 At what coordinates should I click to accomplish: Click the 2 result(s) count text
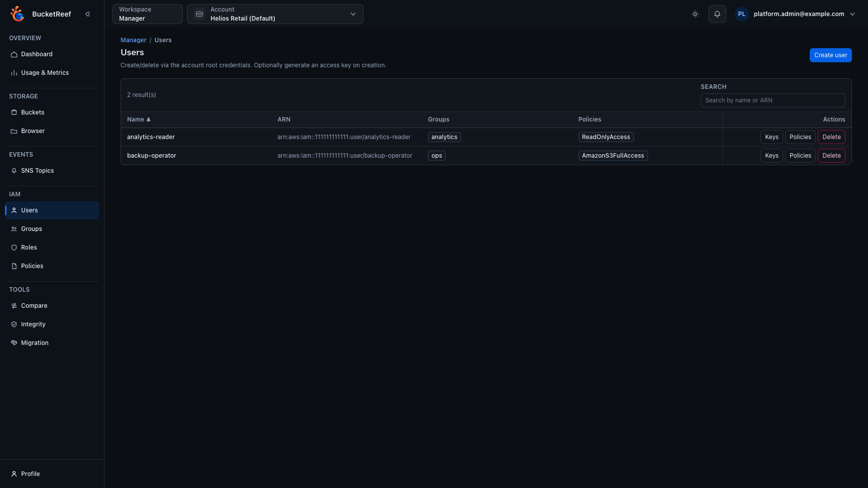click(x=142, y=95)
